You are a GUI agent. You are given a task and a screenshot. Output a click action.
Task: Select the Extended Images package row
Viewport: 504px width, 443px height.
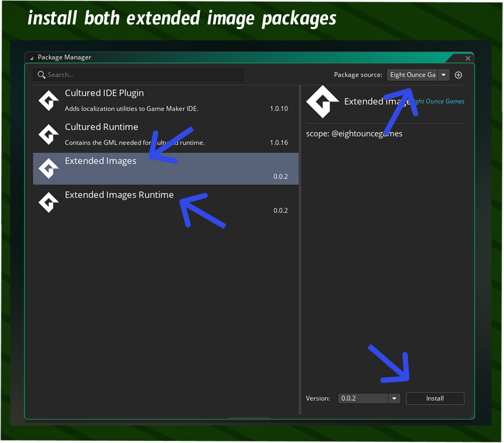pos(165,169)
